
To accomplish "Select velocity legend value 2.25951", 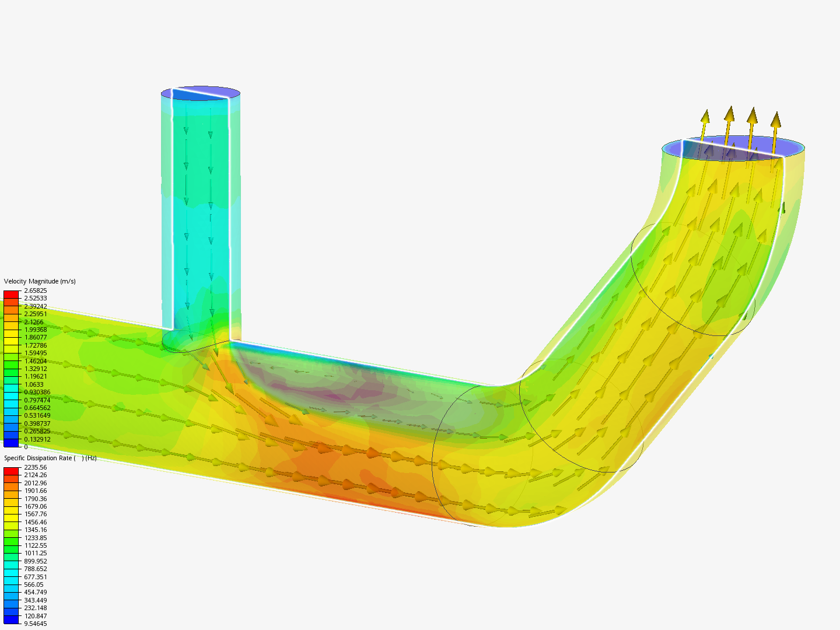I will (36, 314).
